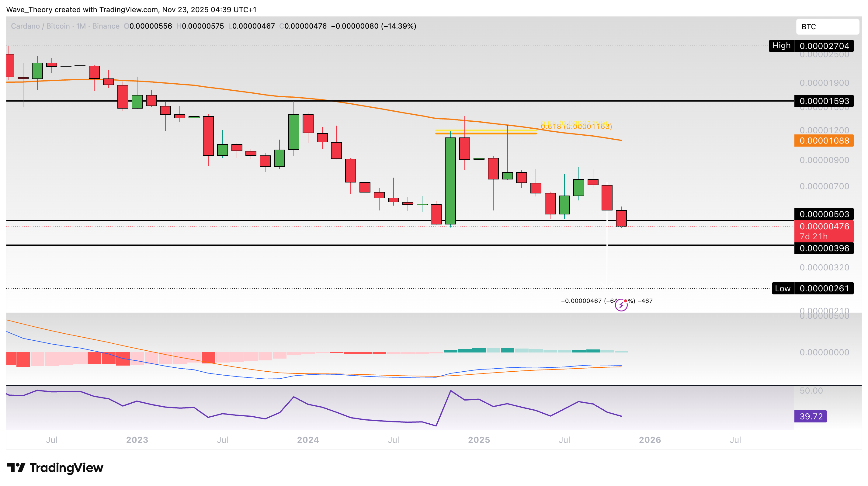Image resolution: width=868 pixels, height=486 pixels.
Task: Click the TradingView logo
Action: pos(55,468)
